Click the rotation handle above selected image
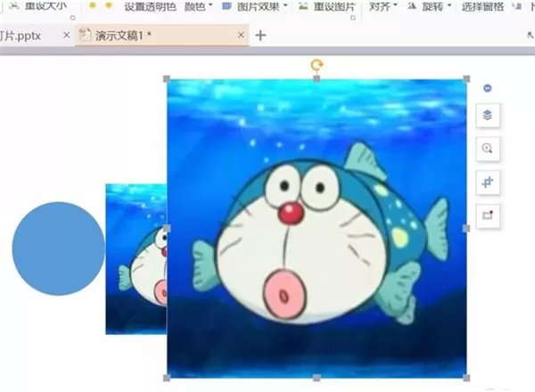535x392 pixels. (x=317, y=64)
